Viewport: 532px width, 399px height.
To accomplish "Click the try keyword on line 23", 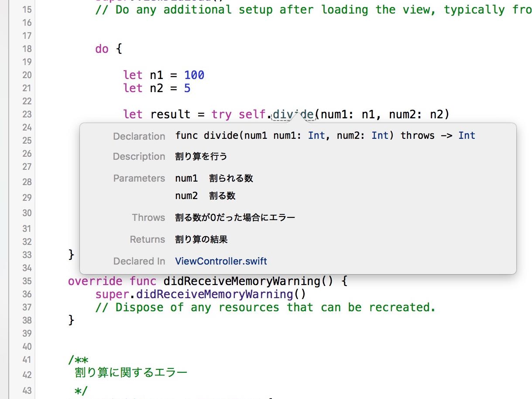I will [222, 114].
